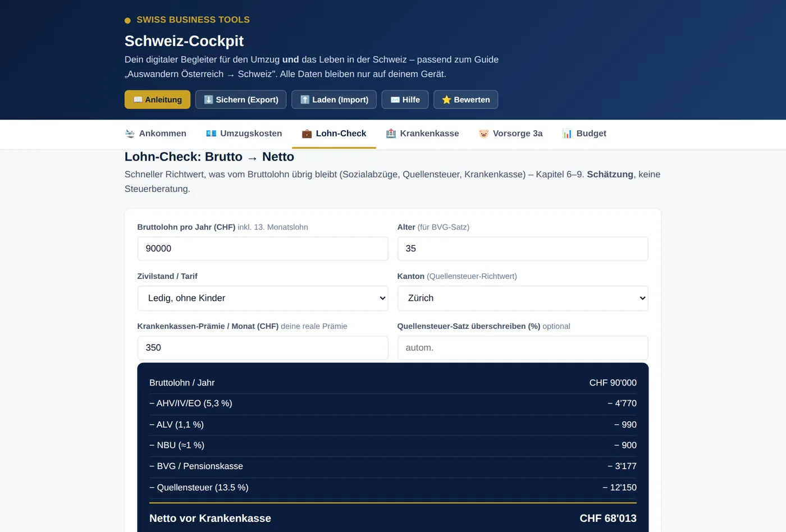Click the envelope icon on Hilfe

[395, 99]
